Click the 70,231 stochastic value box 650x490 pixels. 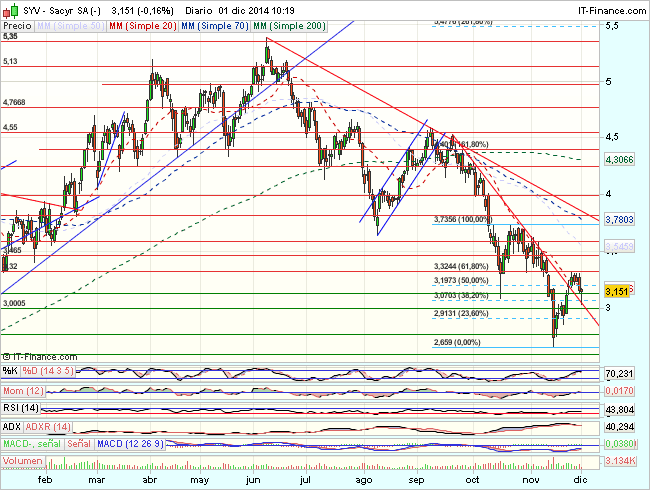pyautogui.click(x=620, y=372)
